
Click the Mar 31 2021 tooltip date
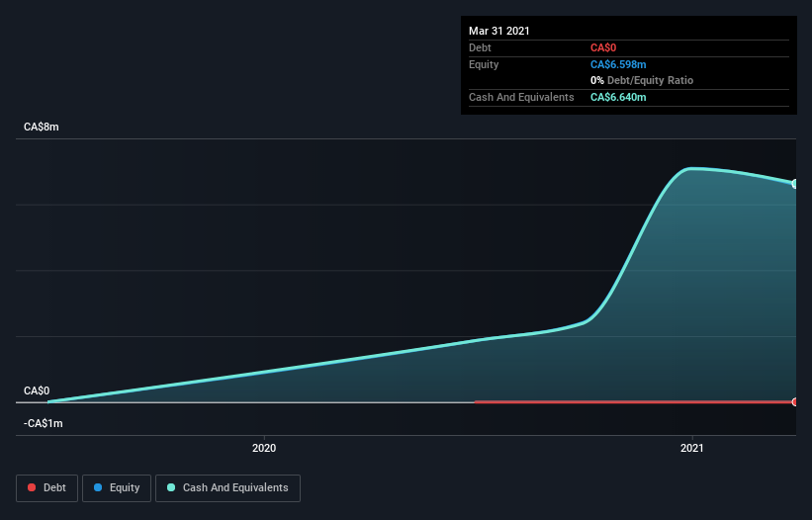[499, 31]
